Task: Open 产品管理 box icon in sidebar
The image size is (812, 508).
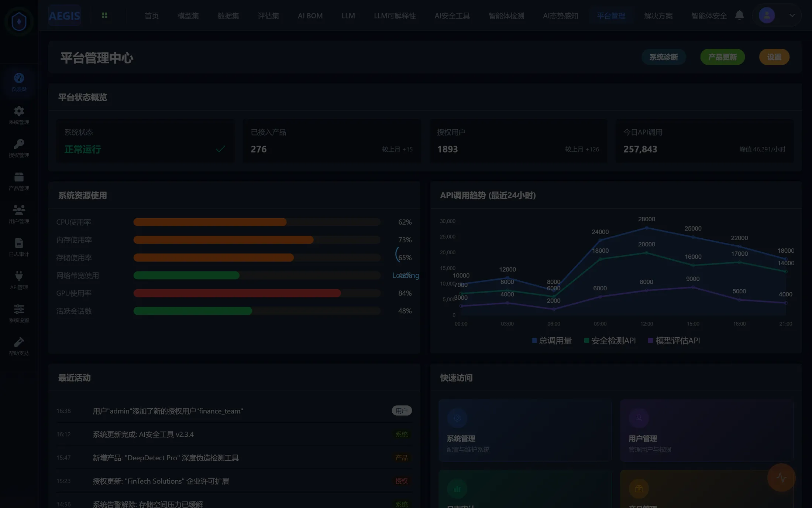Action: click(x=19, y=177)
